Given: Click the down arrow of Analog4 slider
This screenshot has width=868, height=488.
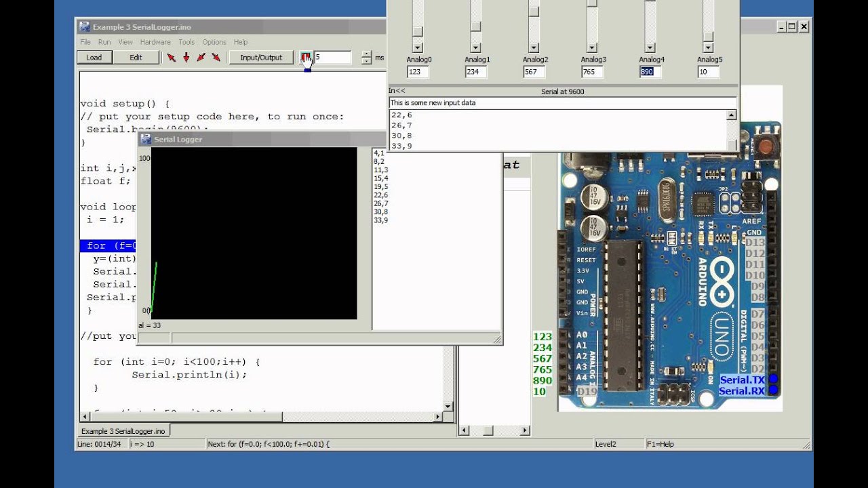Looking at the screenshot, I should (x=650, y=48).
